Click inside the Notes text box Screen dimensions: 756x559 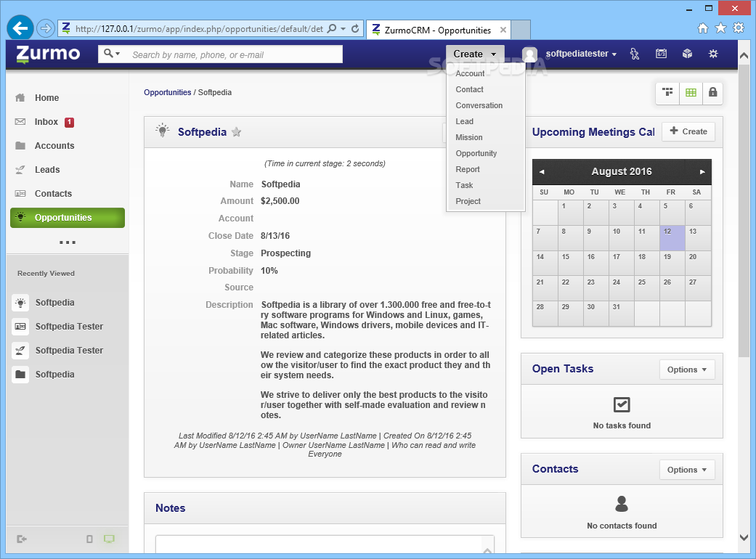click(x=325, y=544)
